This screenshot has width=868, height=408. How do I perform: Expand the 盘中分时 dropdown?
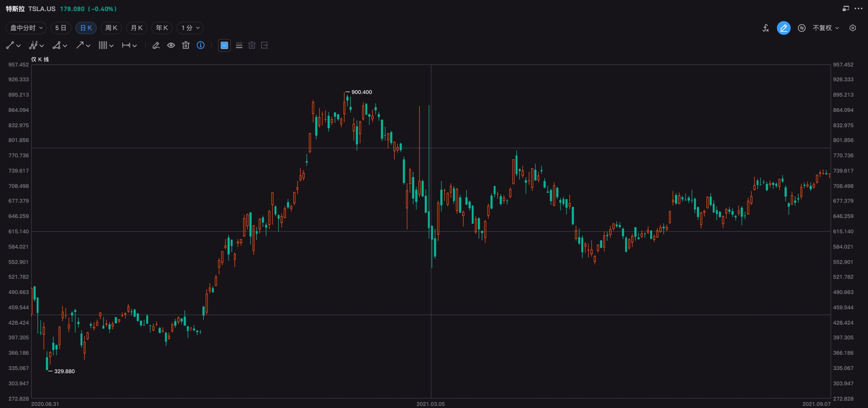point(26,28)
